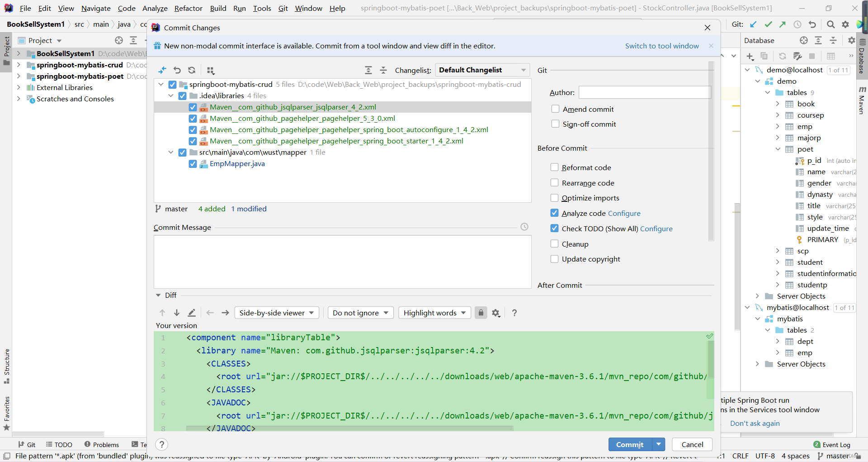This screenshot has width=868, height=462.
Task: Open Do not ignore dropdown
Action: point(360,313)
